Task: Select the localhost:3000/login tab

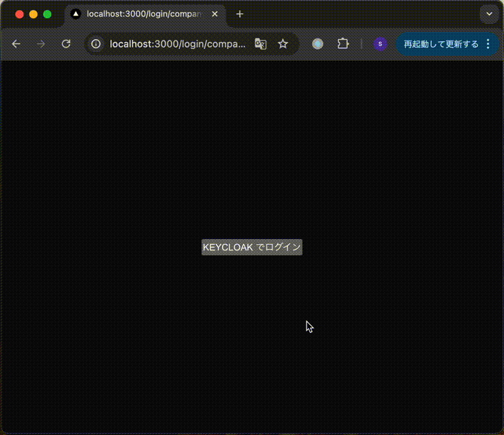Action: click(x=145, y=14)
